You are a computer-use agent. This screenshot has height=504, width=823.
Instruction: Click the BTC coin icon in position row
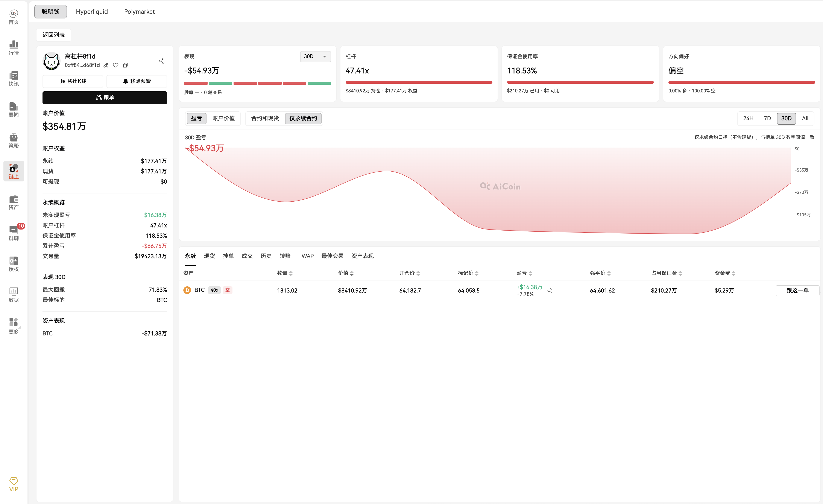pyautogui.click(x=187, y=290)
